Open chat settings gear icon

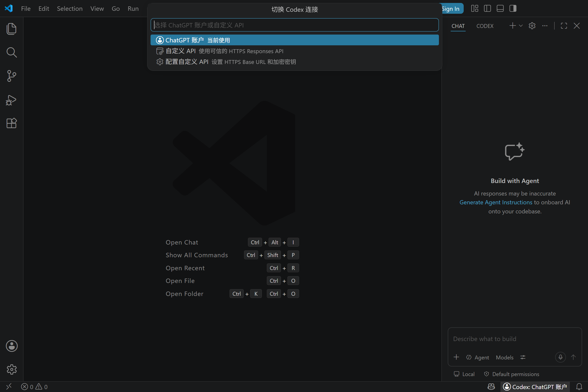click(x=532, y=26)
